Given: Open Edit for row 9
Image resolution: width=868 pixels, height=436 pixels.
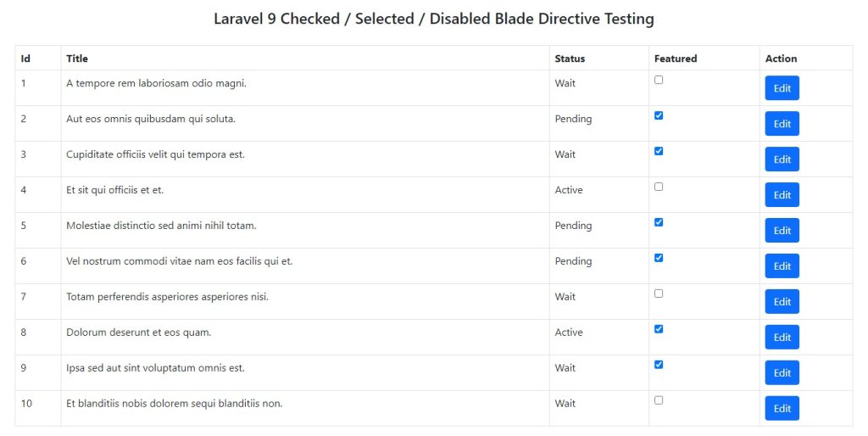Looking at the screenshot, I should coord(782,373).
